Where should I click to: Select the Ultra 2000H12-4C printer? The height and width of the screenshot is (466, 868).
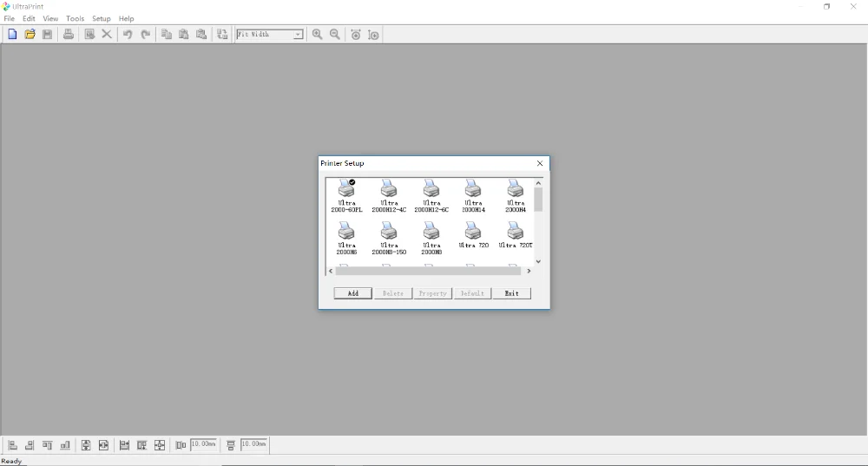click(x=389, y=196)
